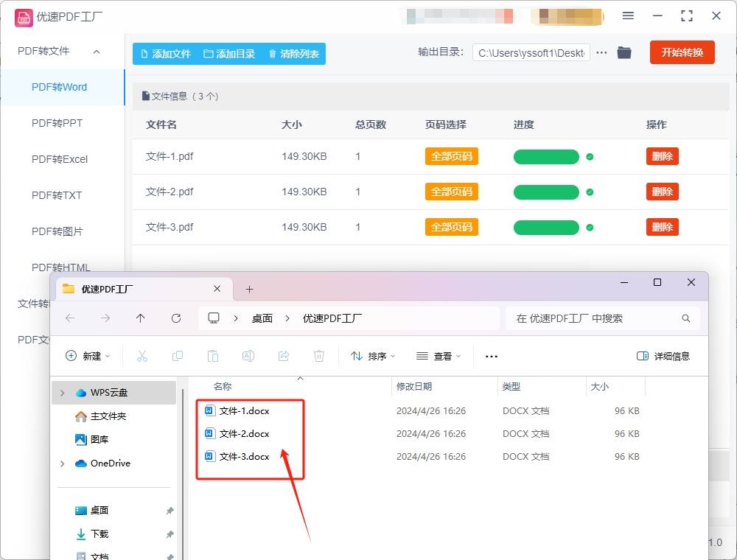The width and height of the screenshot is (737, 560).
Task: Click 全部页码 for 文件-1.pdf
Action: [452, 156]
